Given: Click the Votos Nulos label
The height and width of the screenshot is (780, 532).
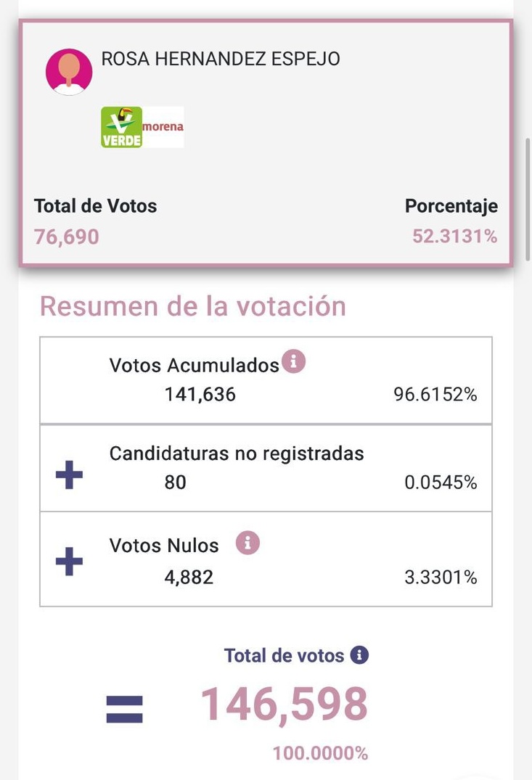Looking at the screenshot, I should (164, 546).
